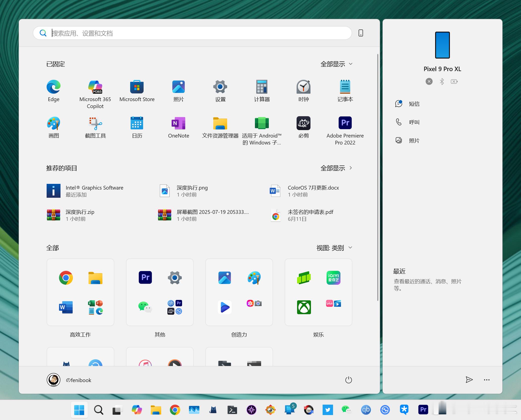Open iQIYI in the 娱乐 category
Image resolution: width=521 pixels, height=420 pixels.
(334, 278)
